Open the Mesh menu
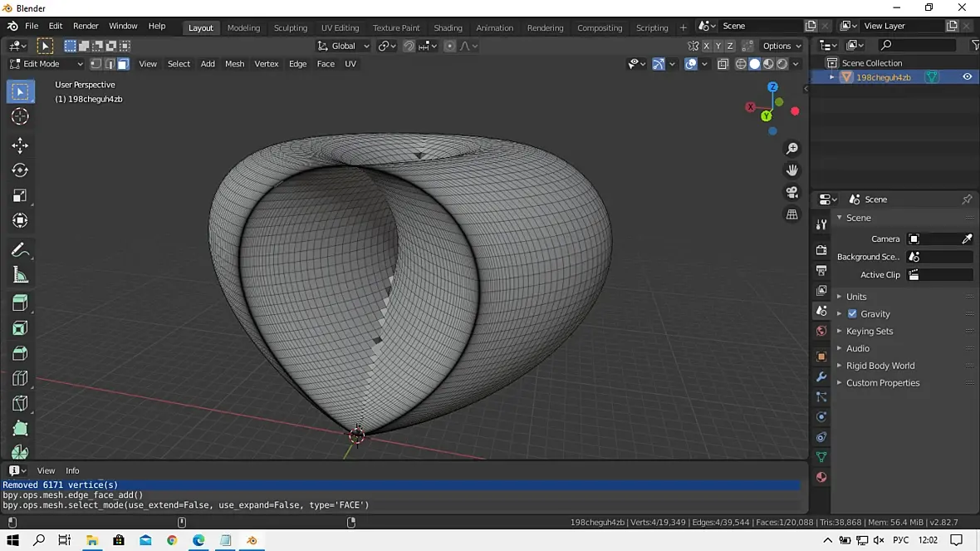This screenshot has height=551, width=980. click(234, 64)
